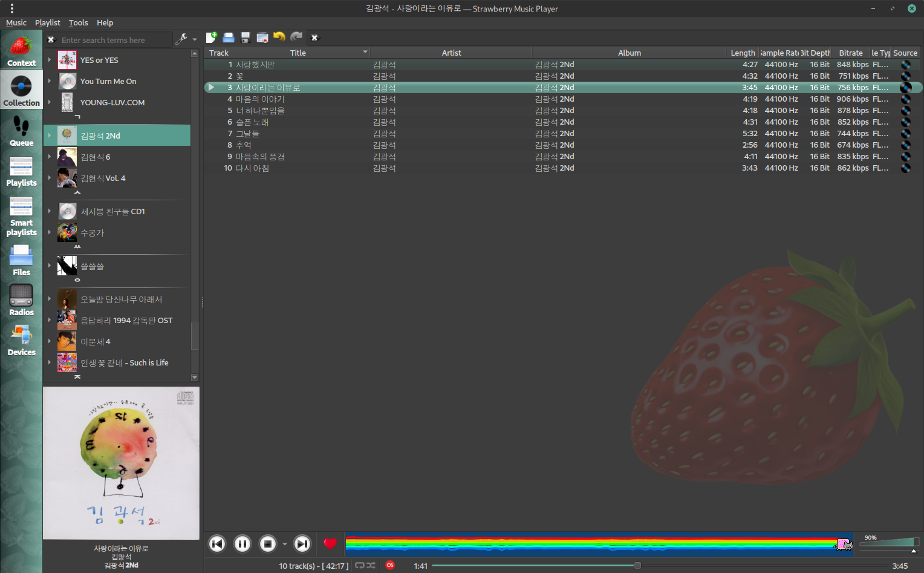Click the track position seek slider

(x=660, y=566)
